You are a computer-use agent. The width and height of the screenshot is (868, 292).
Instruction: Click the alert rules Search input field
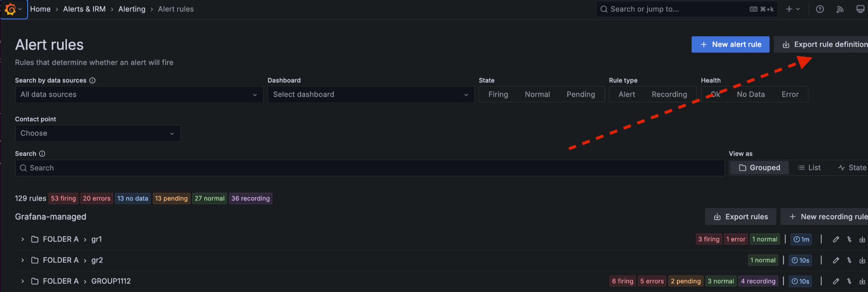pos(370,168)
